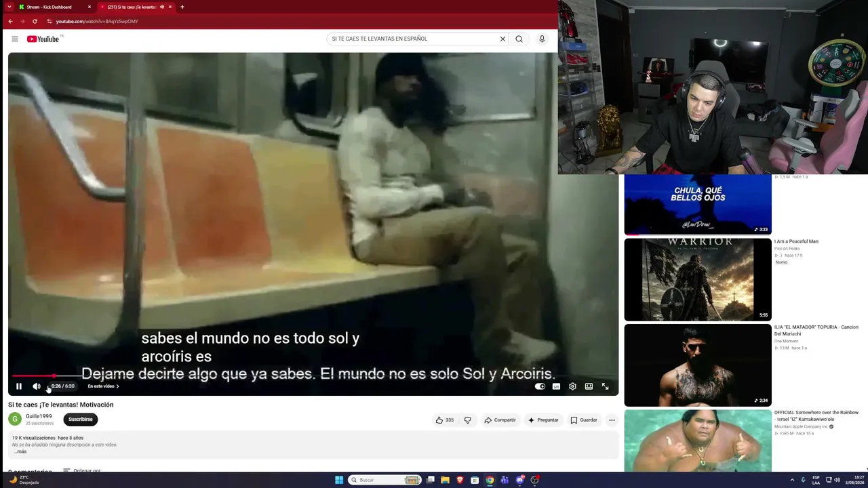Close the YouTube browser tab
868x488 pixels.
[x=170, y=7]
